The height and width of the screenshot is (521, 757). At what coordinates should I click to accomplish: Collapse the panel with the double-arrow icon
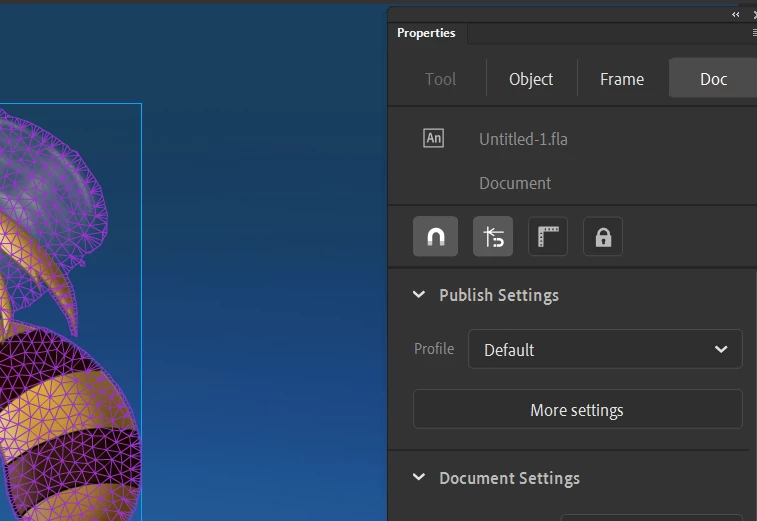pos(735,14)
